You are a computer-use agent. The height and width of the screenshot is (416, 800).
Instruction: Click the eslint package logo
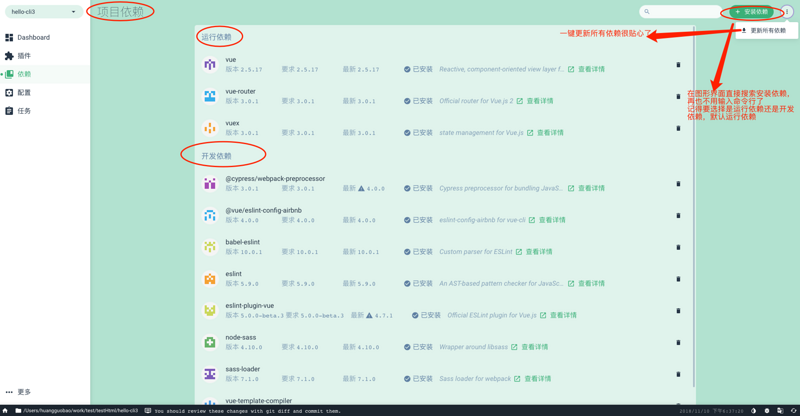point(210,279)
